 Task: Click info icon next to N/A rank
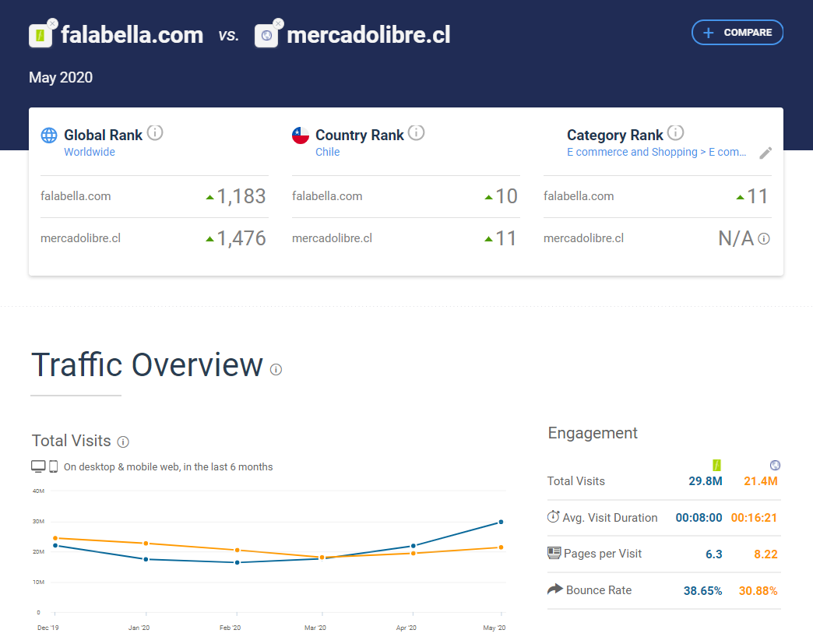764,239
